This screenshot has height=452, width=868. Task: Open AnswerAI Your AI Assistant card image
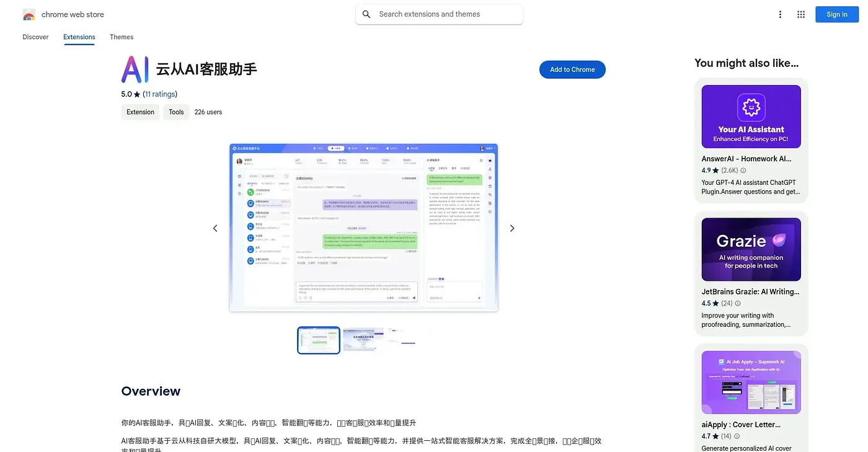pos(751,117)
